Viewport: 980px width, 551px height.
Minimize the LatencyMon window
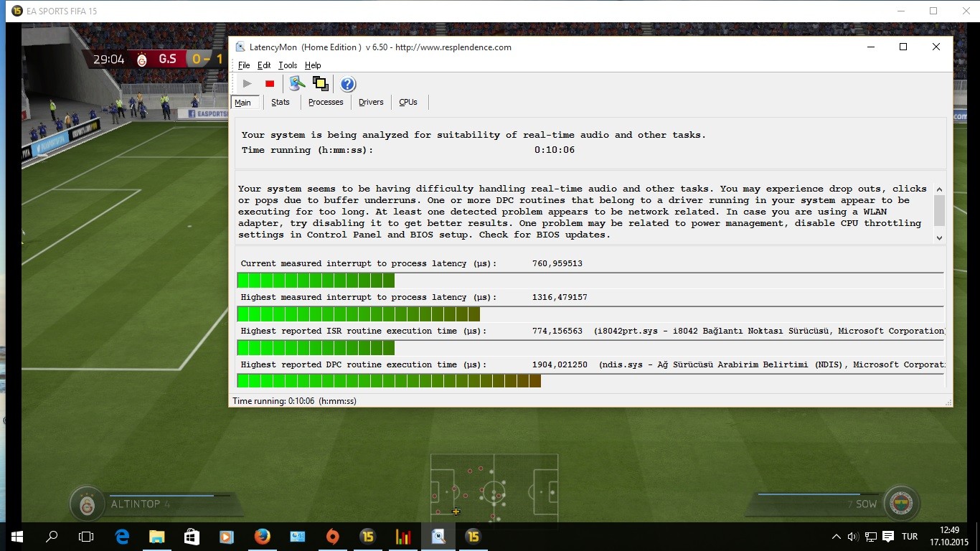(870, 47)
